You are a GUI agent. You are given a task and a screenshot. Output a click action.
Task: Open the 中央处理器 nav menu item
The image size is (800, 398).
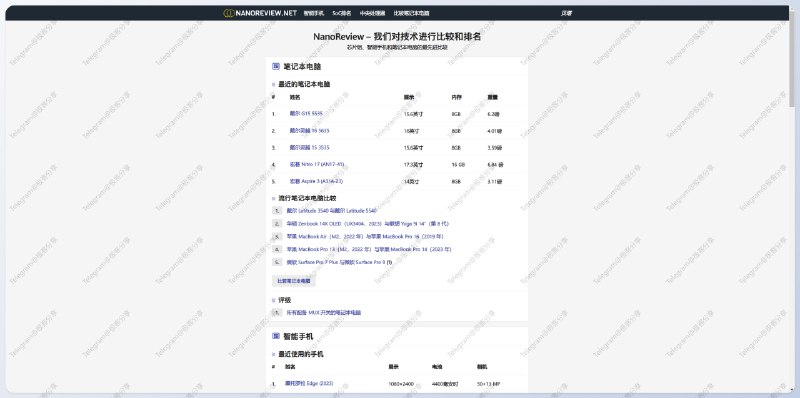[372, 13]
